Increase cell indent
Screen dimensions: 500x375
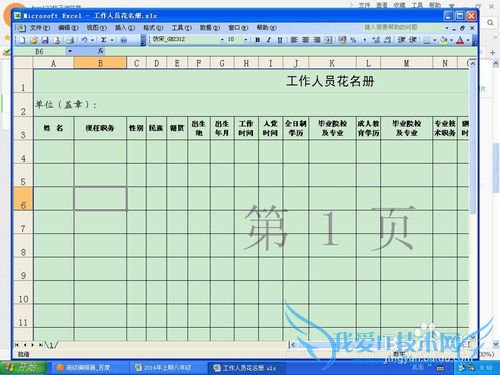tap(413, 40)
